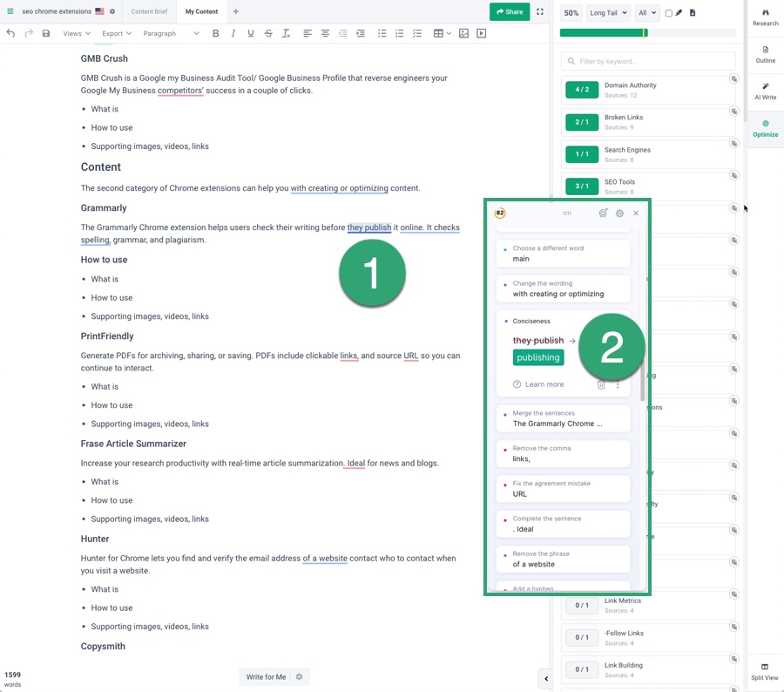The image size is (784, 692).
Task: Collapse the right sidebar with the arrow
Action: [x=545, y=678]
